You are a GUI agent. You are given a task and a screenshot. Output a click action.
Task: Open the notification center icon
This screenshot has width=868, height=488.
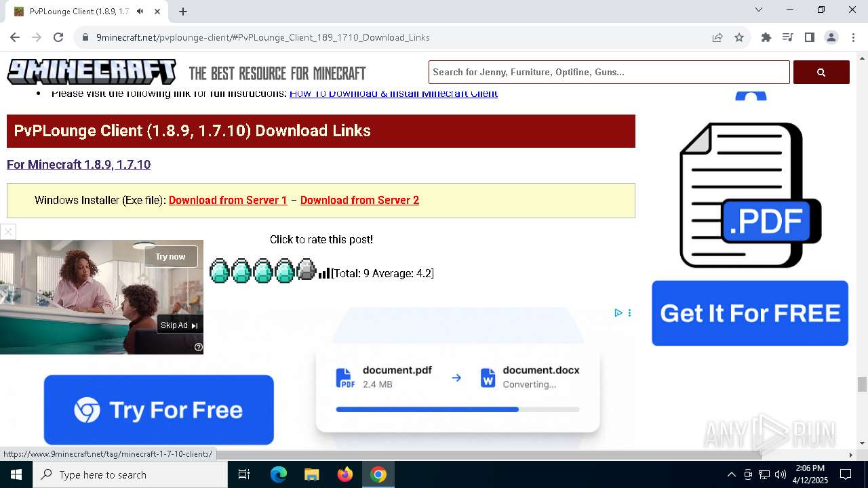846,474
